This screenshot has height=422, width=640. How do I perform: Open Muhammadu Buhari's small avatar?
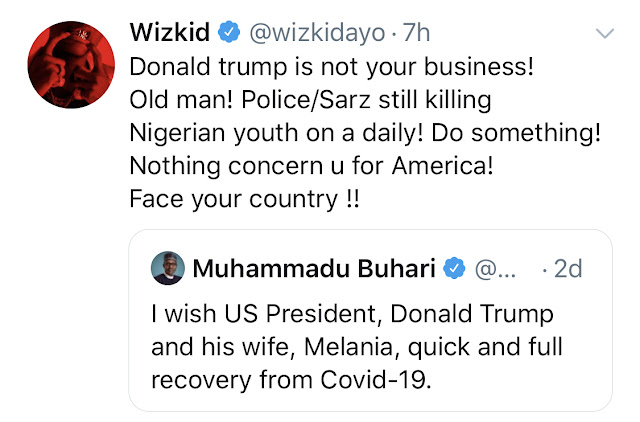tap(166, 268)
